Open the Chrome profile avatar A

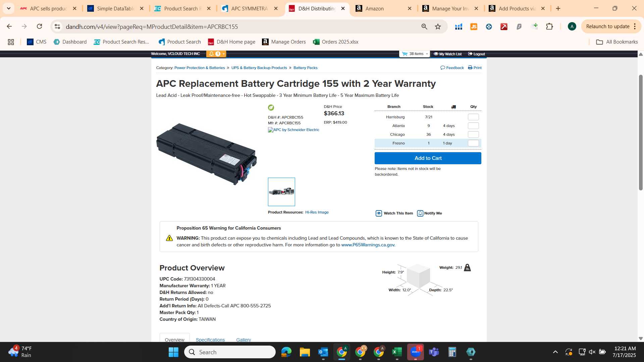(x=572, y=26)
